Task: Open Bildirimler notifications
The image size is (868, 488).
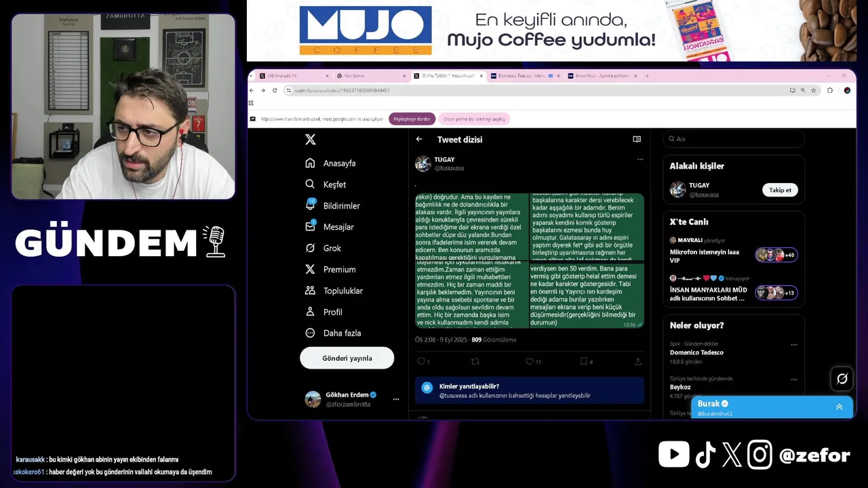Action: coord(333,205)
